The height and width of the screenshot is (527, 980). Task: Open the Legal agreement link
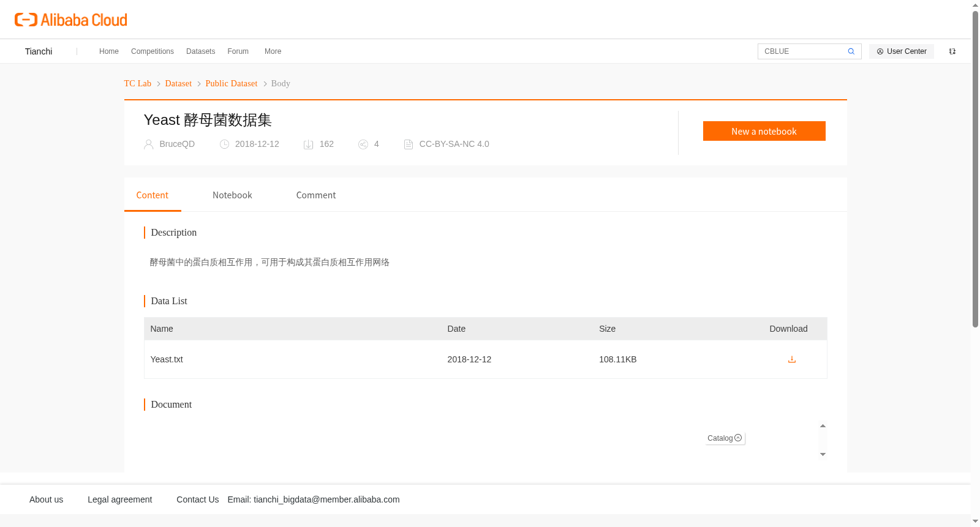(120, 499)
